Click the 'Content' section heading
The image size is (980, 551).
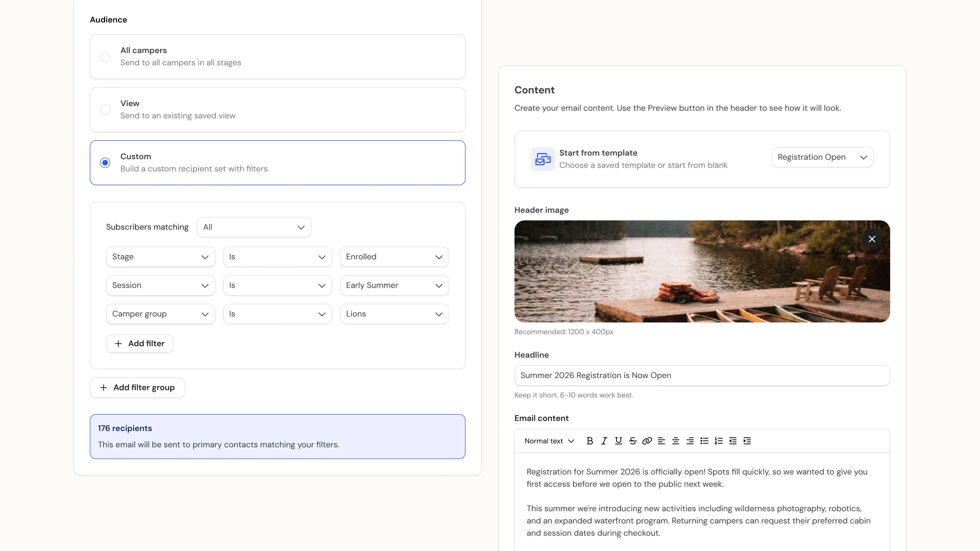click(534, 90)
